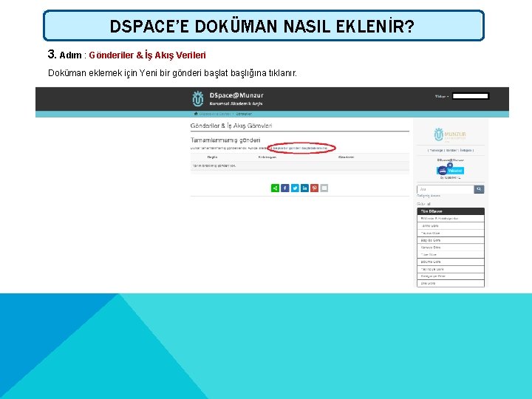The width and height of the screenshot is (532, 399).
Task: Click the home icon in the breadcrumb
Action: click(196, 114)
